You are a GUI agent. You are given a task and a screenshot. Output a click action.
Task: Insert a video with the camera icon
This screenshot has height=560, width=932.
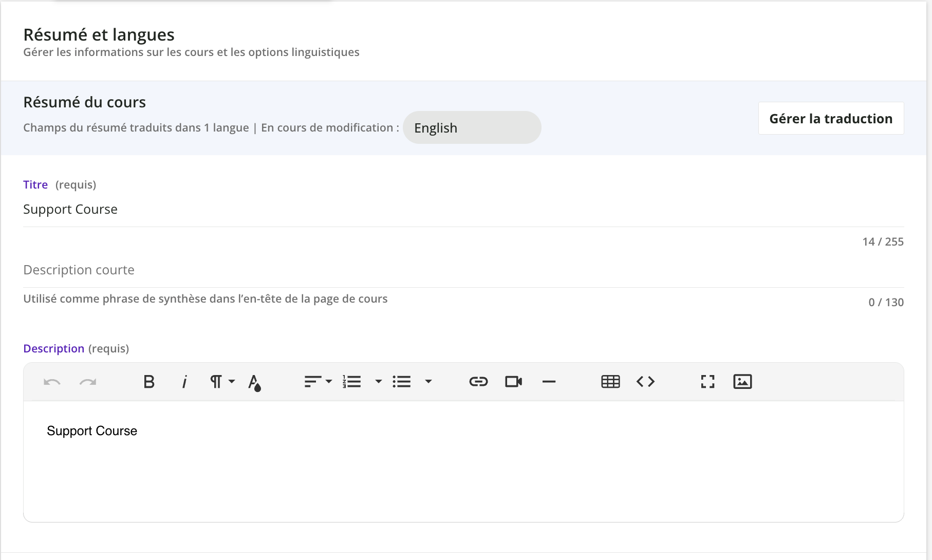click(513, 382)
